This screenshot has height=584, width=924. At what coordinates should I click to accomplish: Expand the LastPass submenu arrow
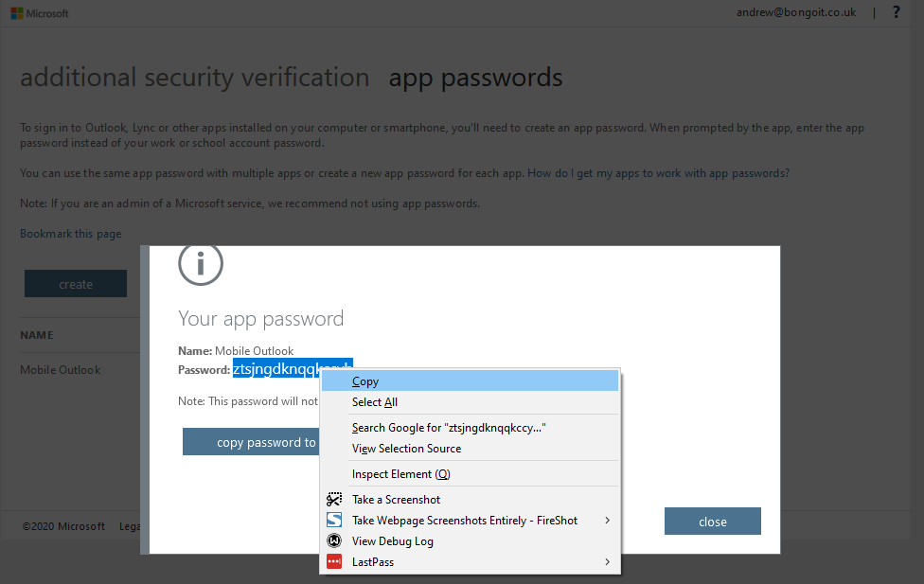pos(607,561)
